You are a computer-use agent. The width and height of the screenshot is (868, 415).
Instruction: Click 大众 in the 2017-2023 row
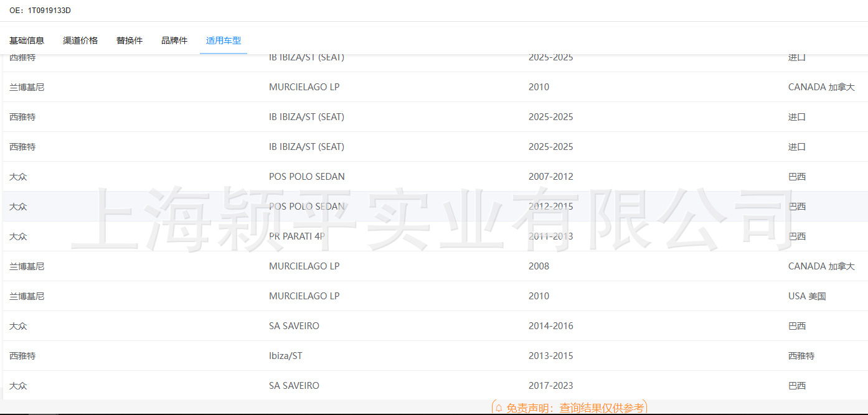coord(18,386)
